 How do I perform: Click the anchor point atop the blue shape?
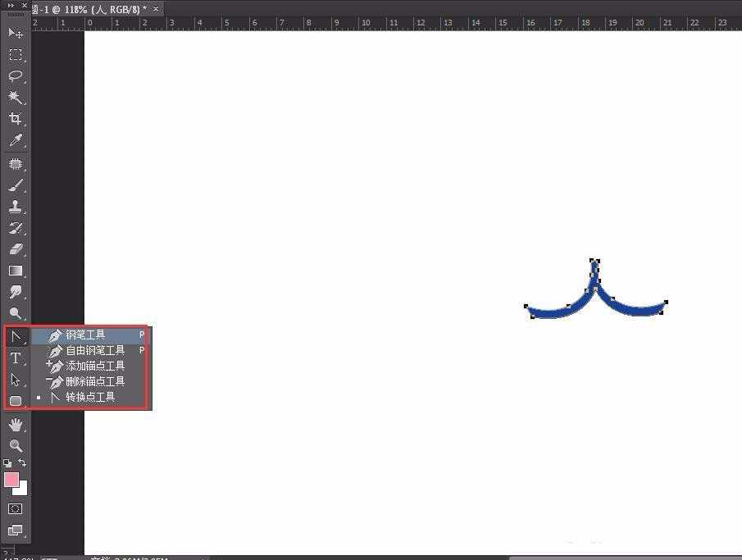[x=594, y=261]
